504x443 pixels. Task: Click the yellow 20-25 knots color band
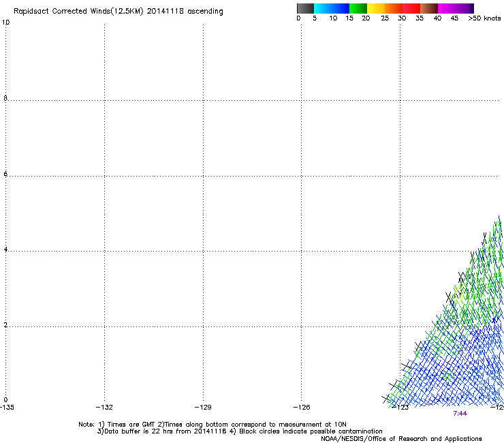pyautogui.click(x=376, y=8)
